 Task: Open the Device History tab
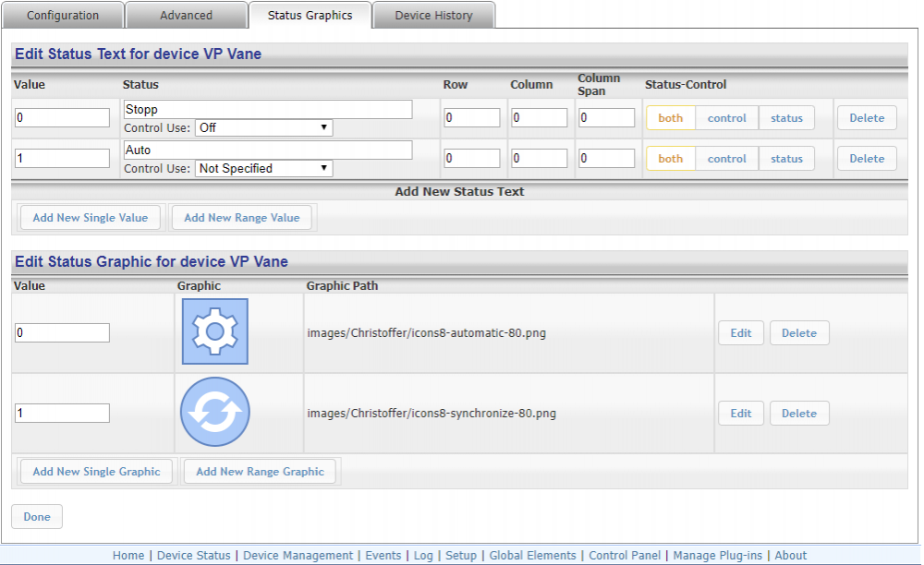click(x=433, y=16)
